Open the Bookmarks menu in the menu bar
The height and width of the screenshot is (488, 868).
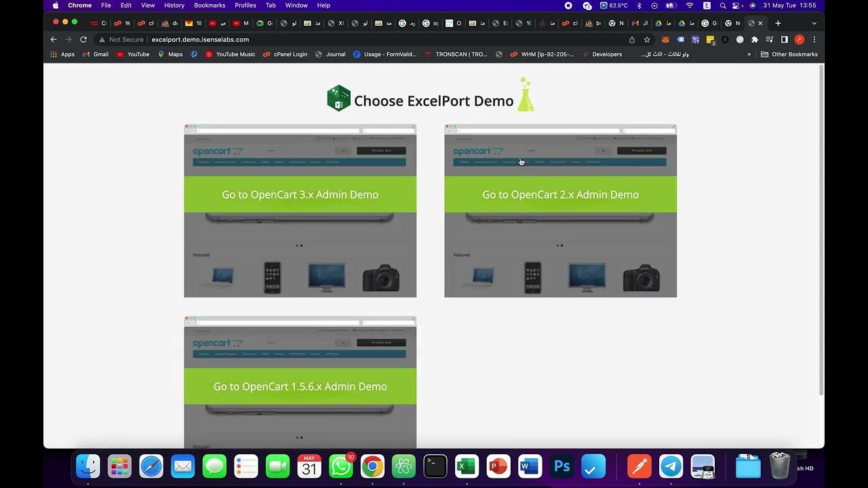tap(210, 5)
